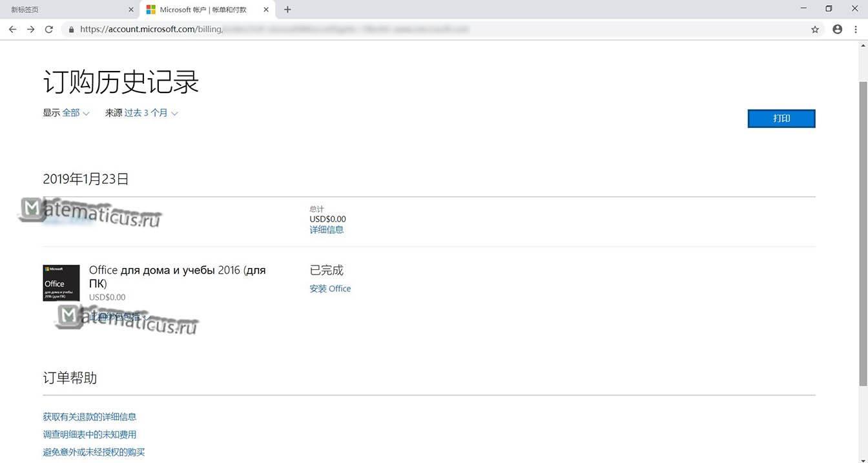The height and width of the screenshot is (463, 868).
Task: Click the Office product thumbnail image
Action: pyautogui.click(x=61, y=283)
